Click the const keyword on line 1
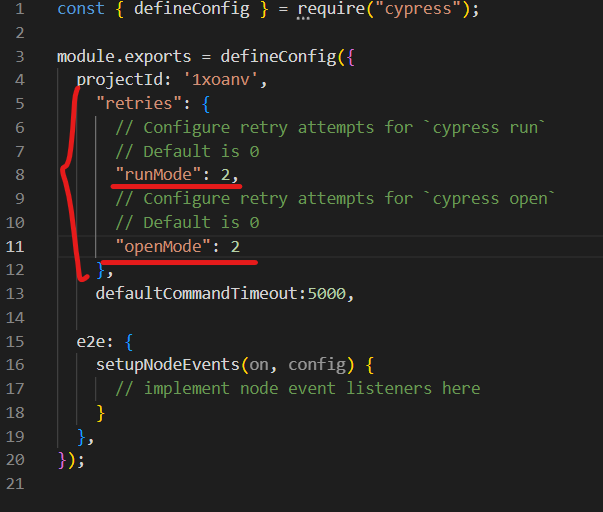 click(x=81, y=9)
